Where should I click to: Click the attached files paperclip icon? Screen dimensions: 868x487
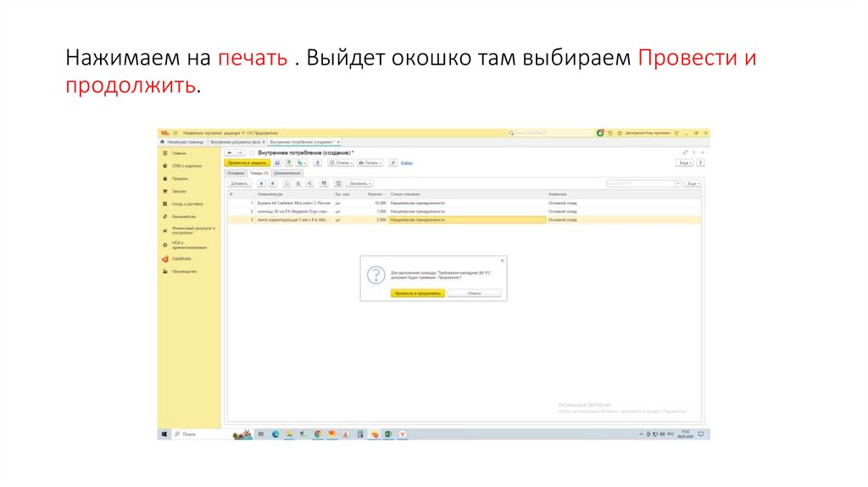[x=393, y=163]
